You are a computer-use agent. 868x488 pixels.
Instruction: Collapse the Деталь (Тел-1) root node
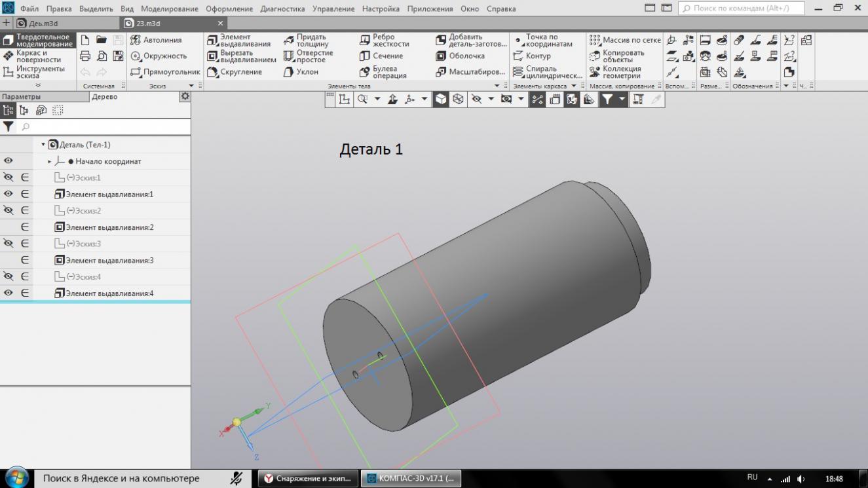pyautogui.click(x=44, y=145)
